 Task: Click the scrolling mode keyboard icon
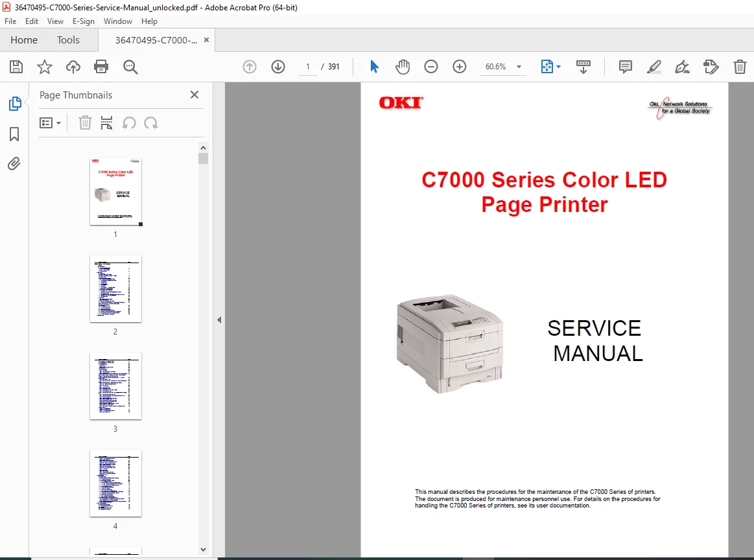click(x=583, y=67)
